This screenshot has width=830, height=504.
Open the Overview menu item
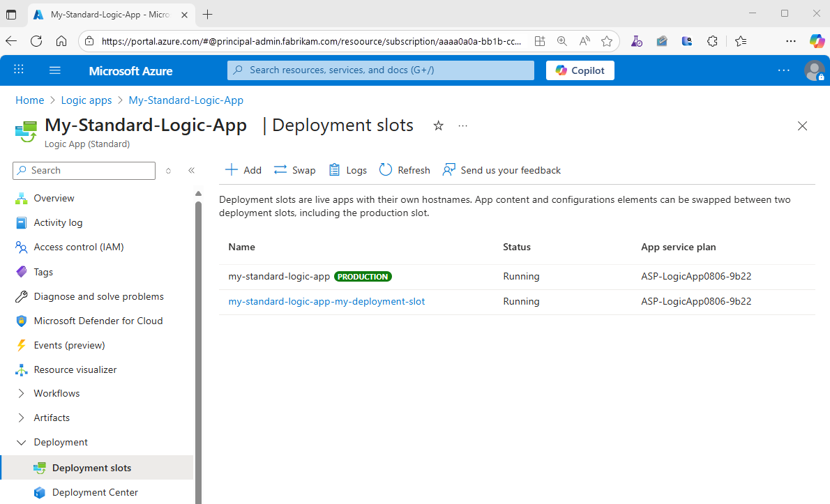click(x=54, y=198)
